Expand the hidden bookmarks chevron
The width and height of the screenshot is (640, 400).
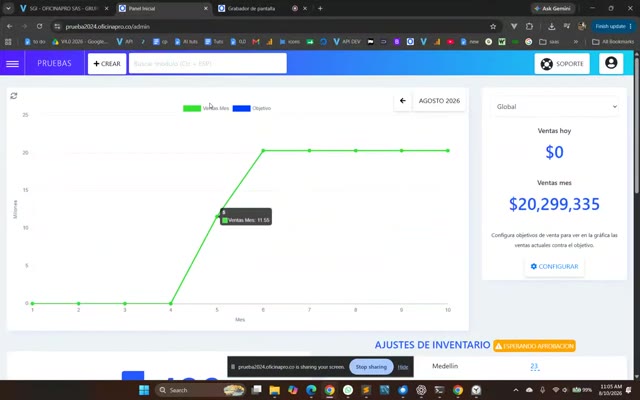tap(576, 42)
